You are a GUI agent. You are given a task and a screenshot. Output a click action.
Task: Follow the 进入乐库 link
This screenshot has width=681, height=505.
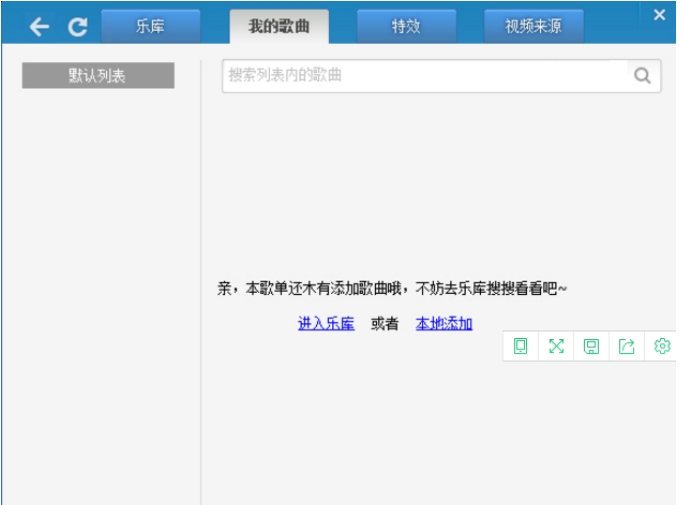click(326, 323)
